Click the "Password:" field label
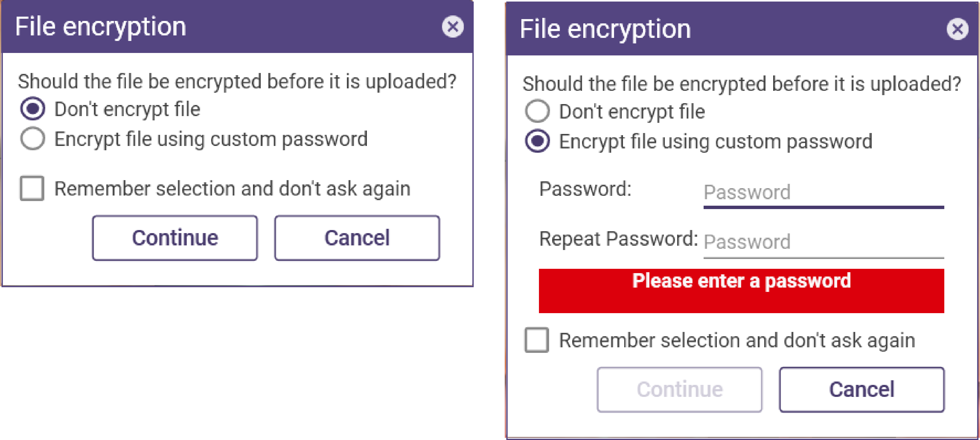This screenshot has width=980, height=440. click(x=585, y=189)
